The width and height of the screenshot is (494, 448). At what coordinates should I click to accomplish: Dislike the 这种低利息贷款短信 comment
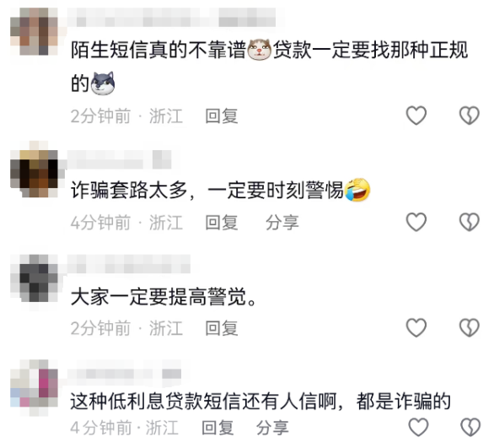coord(470,428)
